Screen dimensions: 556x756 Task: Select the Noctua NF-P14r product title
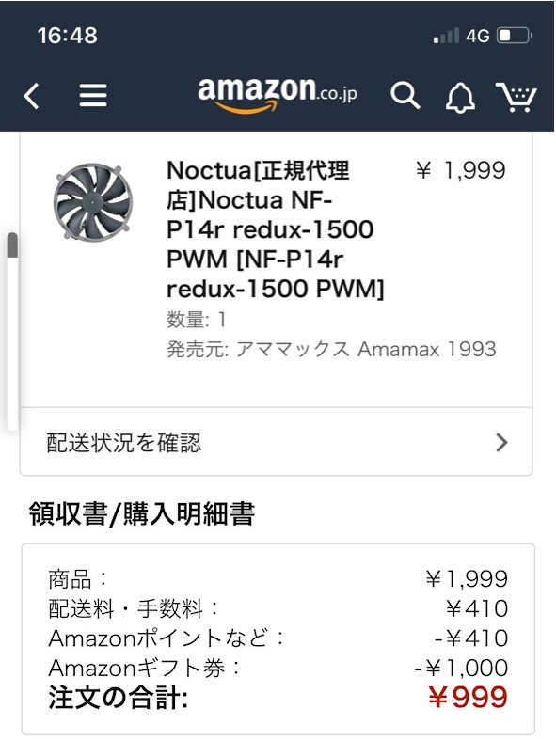[x=273, y=228]
